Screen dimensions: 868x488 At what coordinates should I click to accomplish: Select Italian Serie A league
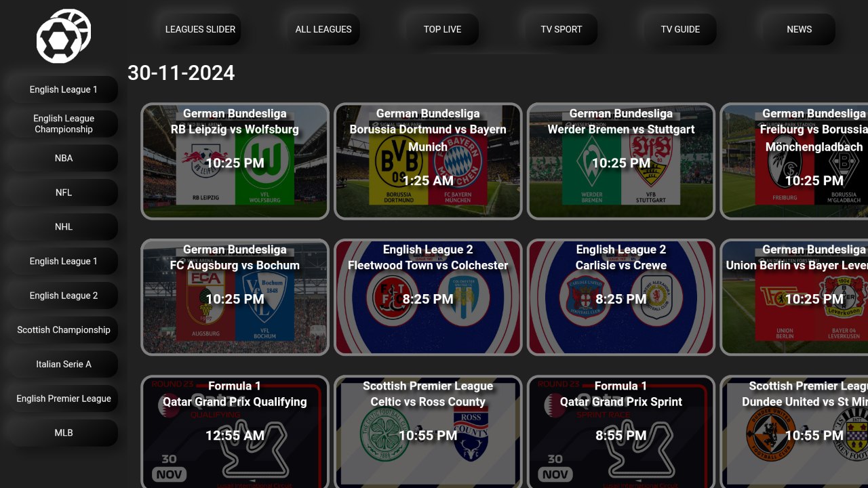[x=64, y=364]
